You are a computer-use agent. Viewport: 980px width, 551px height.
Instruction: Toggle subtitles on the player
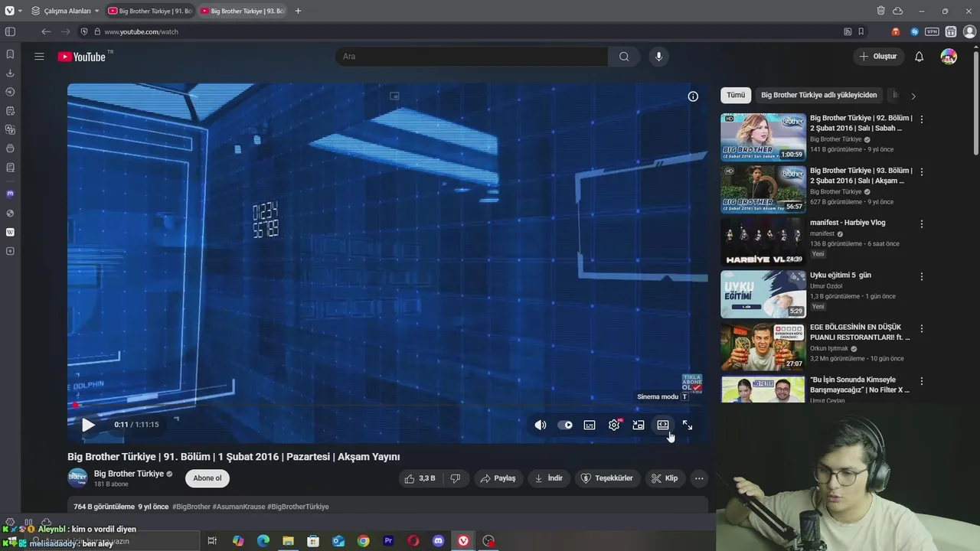(x=590, y=425)
